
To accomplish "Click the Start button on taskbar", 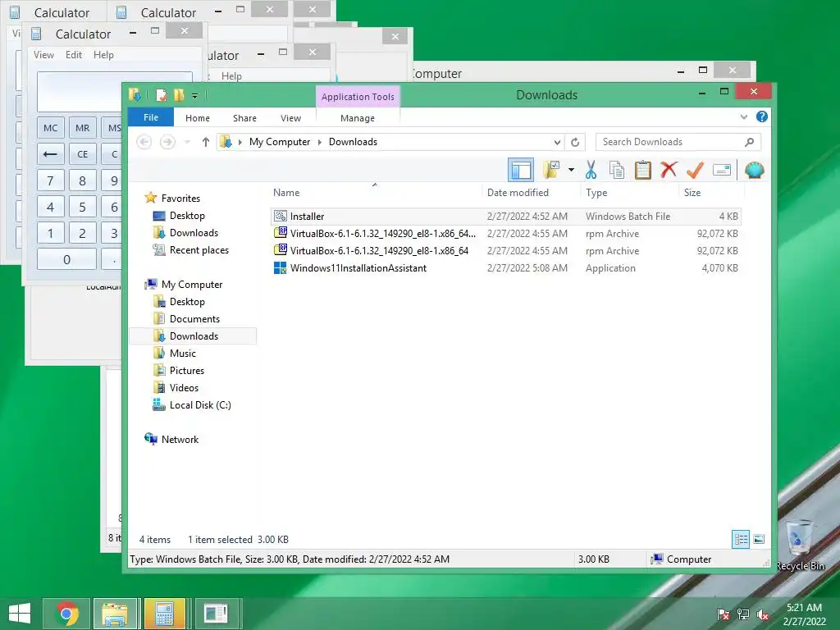I will pos(20,614).
